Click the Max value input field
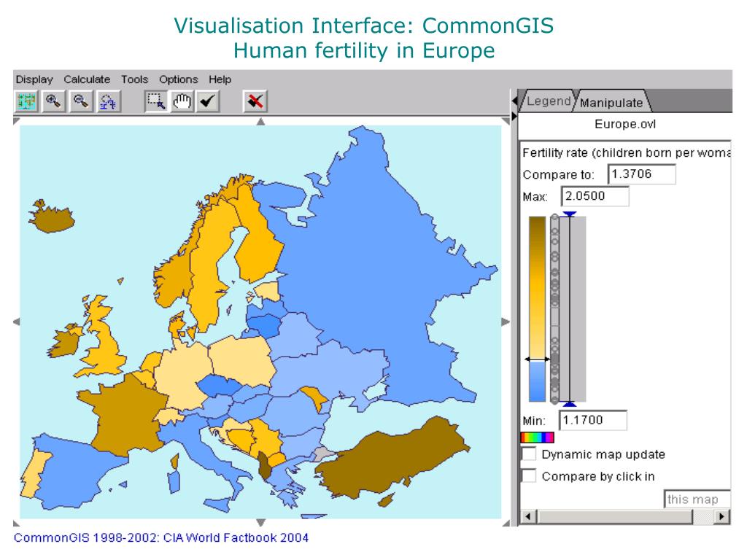747x560 pixels. coord(595,196)
